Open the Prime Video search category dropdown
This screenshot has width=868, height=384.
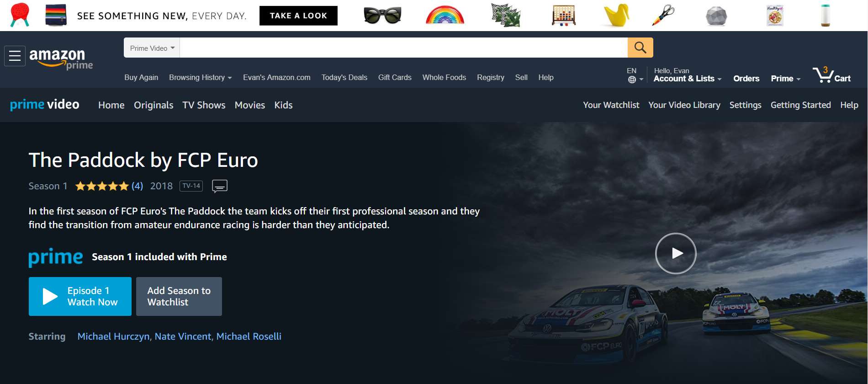click(152, 48)
